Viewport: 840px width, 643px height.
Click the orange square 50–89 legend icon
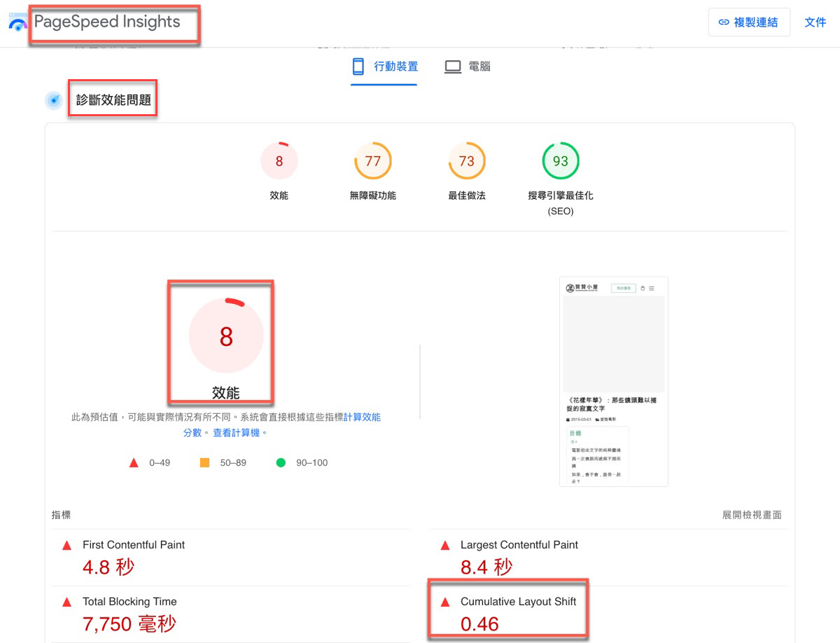[205, 463]
